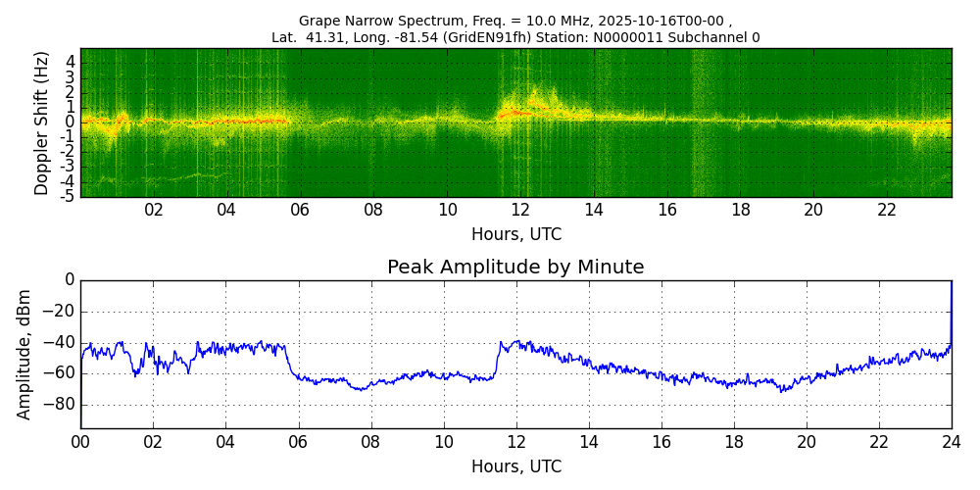Viewport: 980px width, 490px height.
Task: Select the 'Amplitude, dBm' axis label
Action: point(25,354)
